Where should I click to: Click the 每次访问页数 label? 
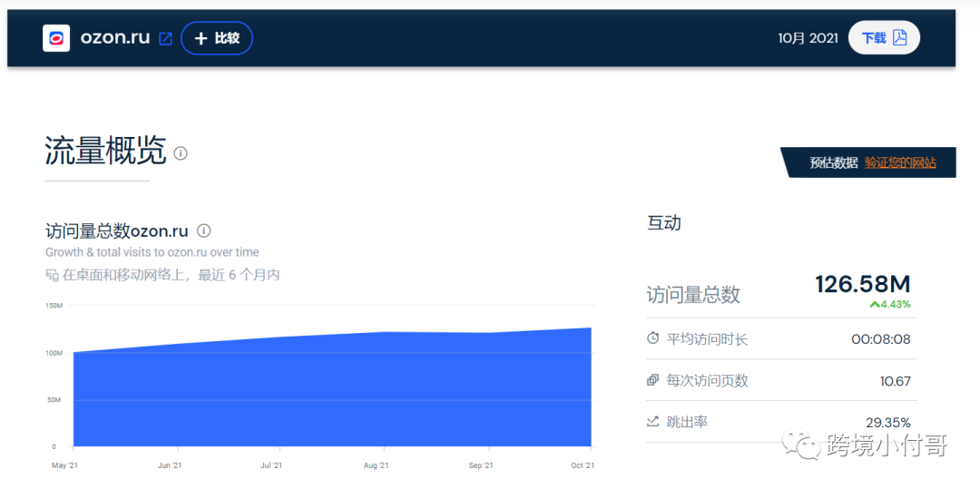pyautogui.click(x=707, y=380)
